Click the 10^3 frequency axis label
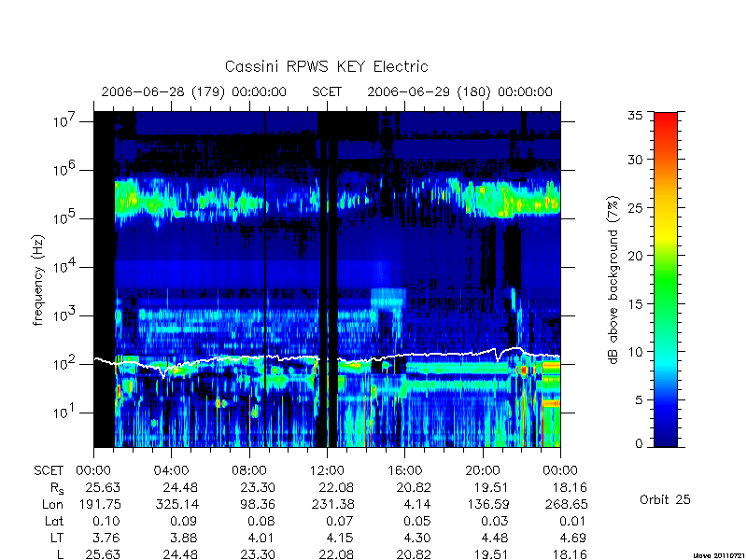 [64, 315]
